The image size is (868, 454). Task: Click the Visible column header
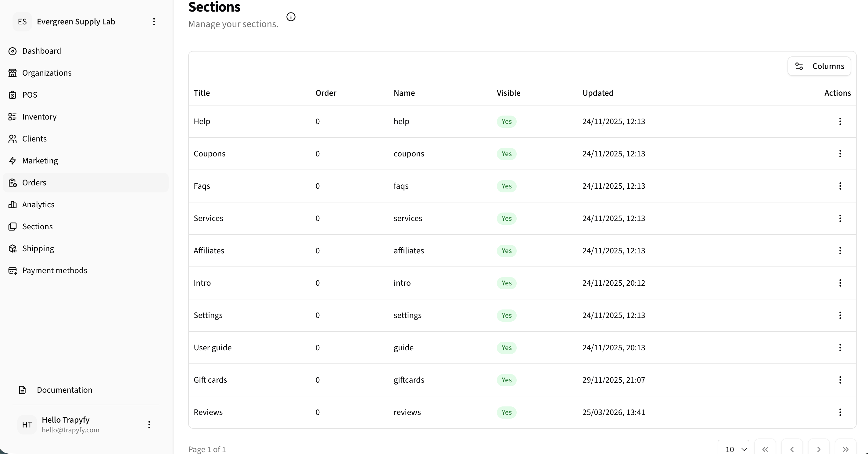click(508, 93)
